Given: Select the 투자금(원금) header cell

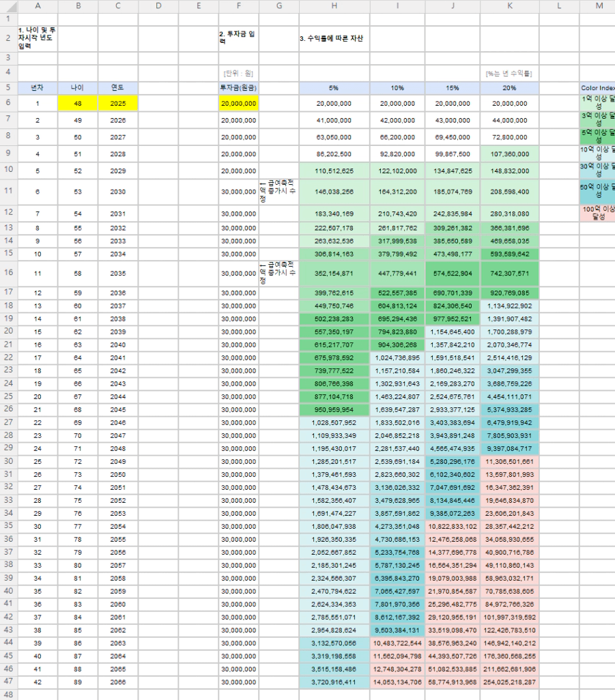Looking at the screenshot, I should coord(239,88).
